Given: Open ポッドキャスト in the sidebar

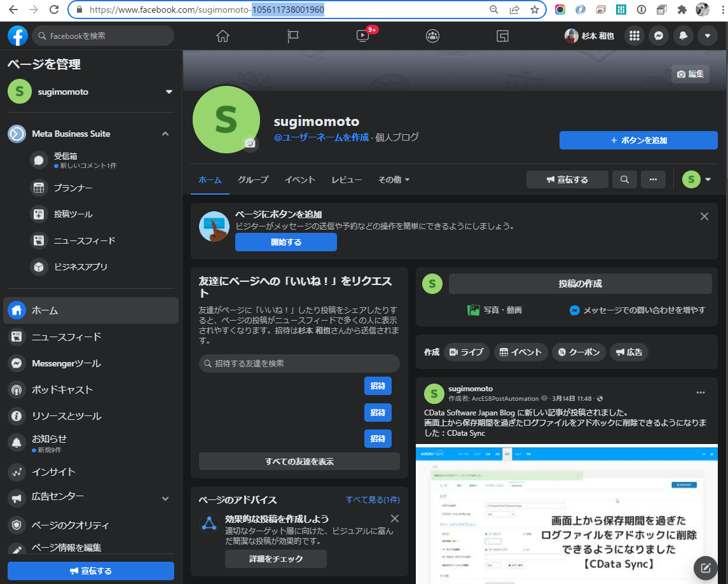Looking at the screenshot, I should (91, 390).
